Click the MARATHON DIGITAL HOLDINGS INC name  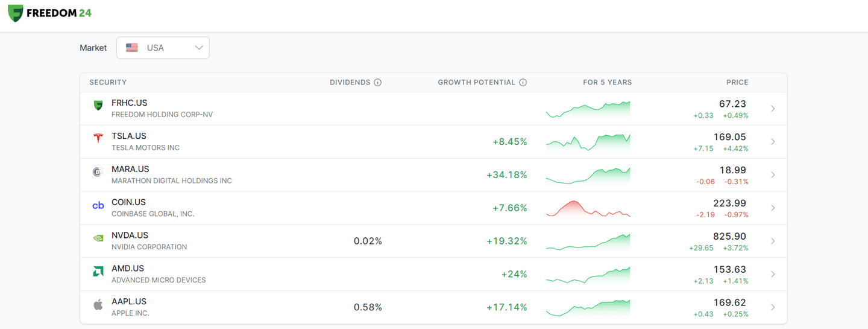point(172,180)
